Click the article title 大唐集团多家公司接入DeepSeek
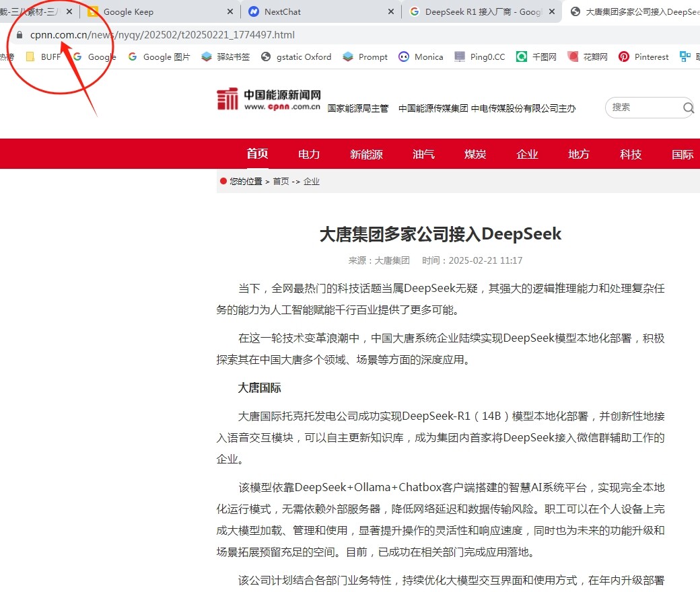The height and width of the screenshot is (592, 700). (440, 233)
